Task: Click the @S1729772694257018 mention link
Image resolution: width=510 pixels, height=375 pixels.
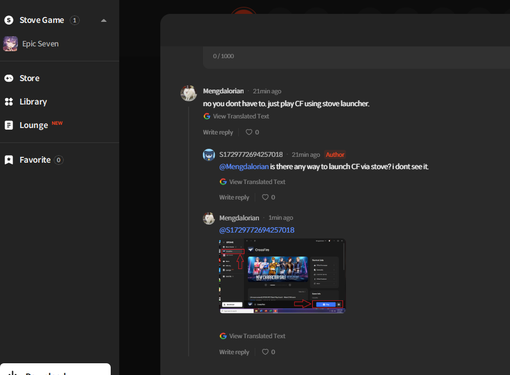Action: click(x=257, y=230)
